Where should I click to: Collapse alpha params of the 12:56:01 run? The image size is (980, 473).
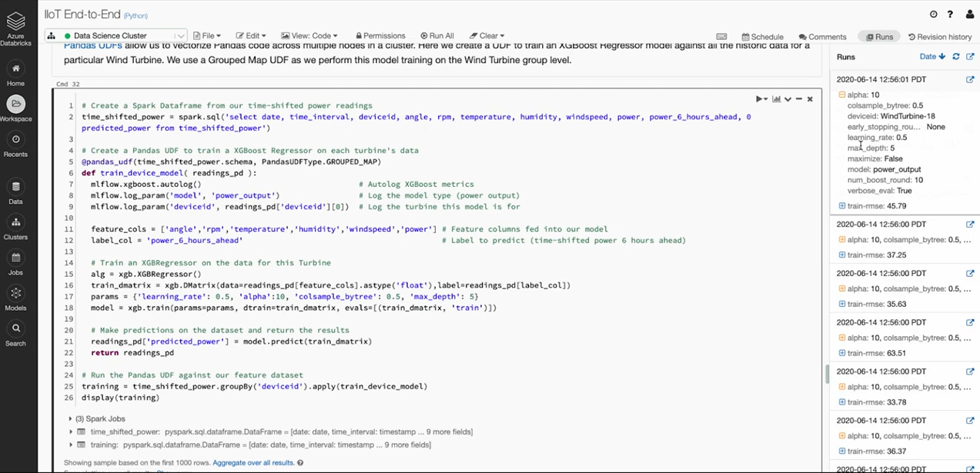point(842,95)
